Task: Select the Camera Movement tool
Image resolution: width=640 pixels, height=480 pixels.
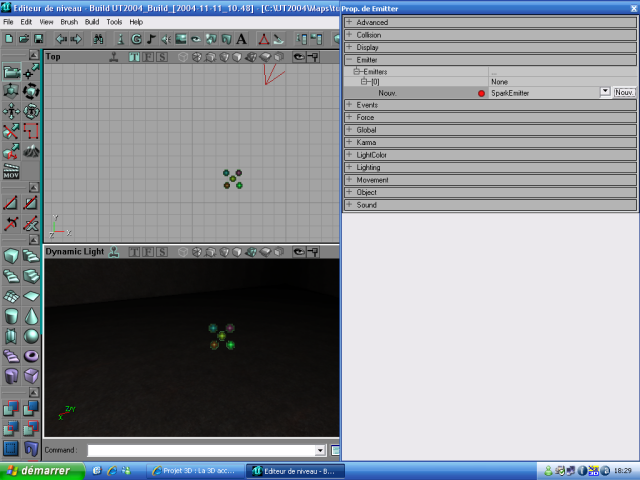Action: point(11,72)
